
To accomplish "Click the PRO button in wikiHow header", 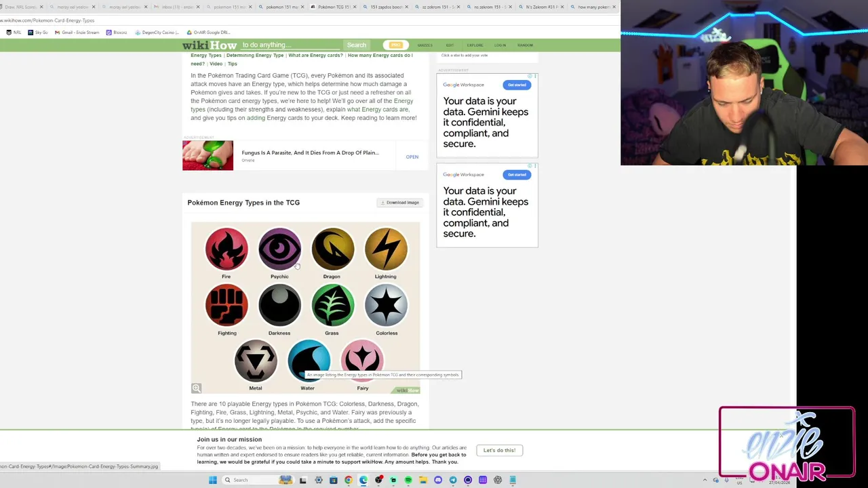I will (x=395, y=45).
